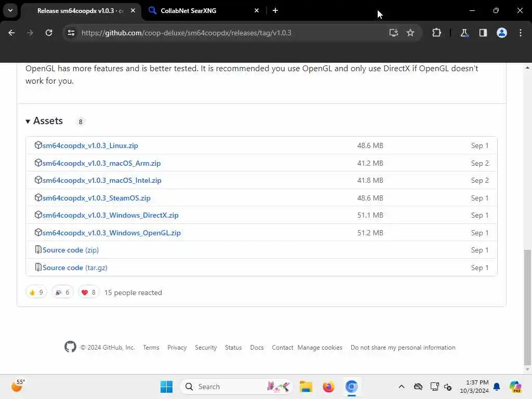
Task: Open Chrome three-dot menu
Action: point(521,33)
